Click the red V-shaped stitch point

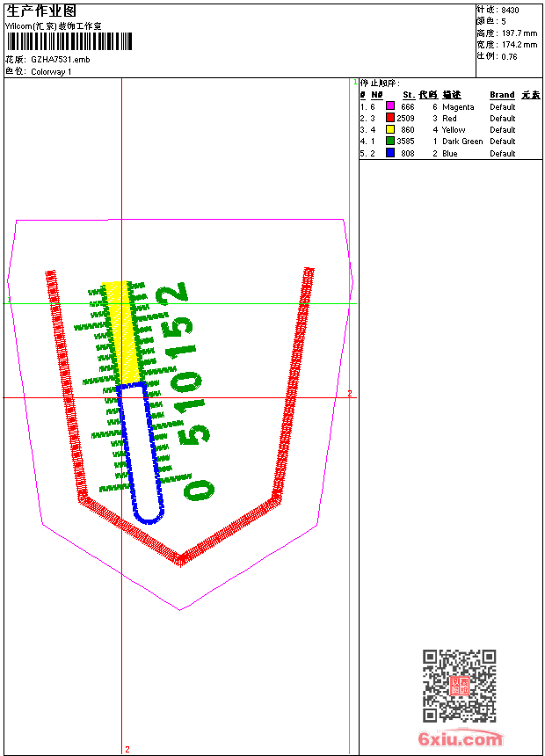[180, 559]
